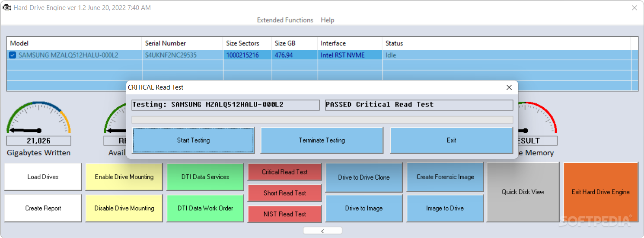
Task: Click Disable Drive Mounting
Action: (124, 208)
